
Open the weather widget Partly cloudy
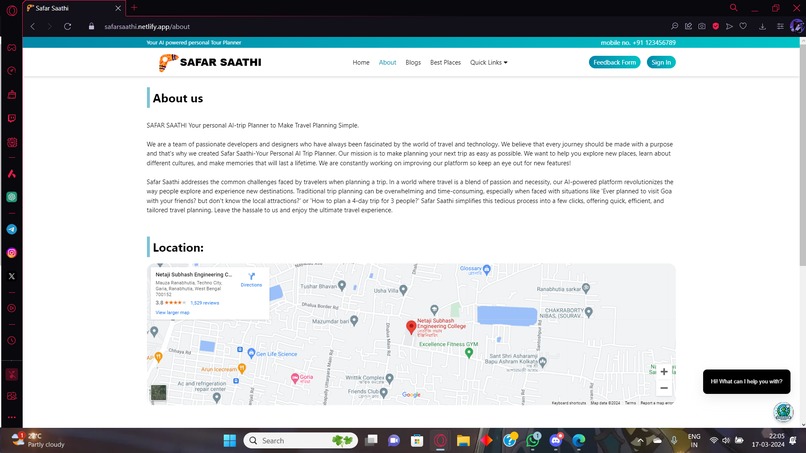(x=39, y=441)
